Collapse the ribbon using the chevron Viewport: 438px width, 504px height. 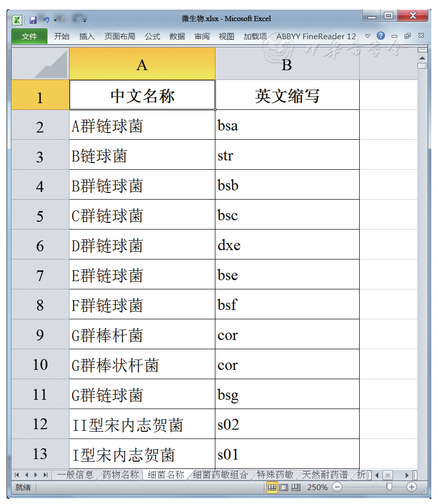[x=367, y=36]
